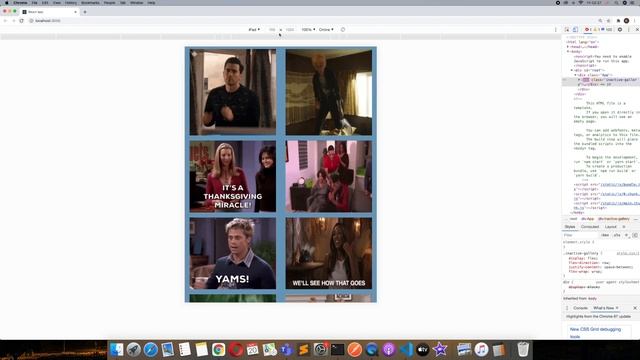
Task: Open Visual Studio Code from the dock
Action: 406,350
